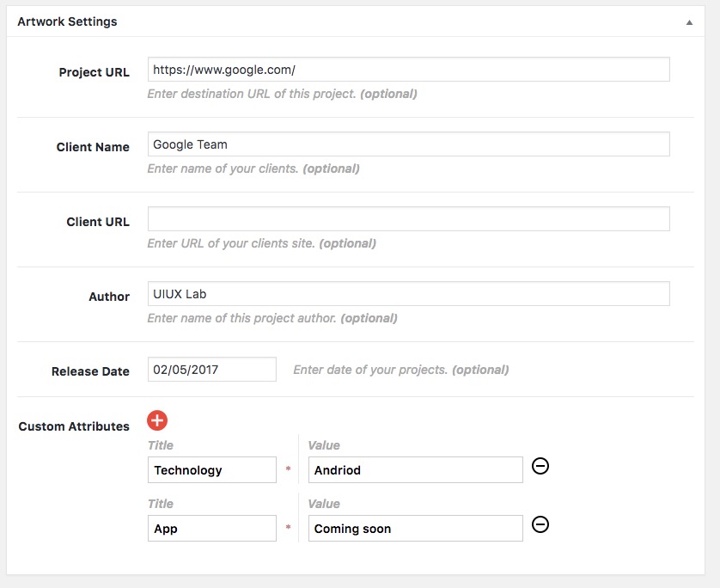Click the Release Date label

[90, 371]
